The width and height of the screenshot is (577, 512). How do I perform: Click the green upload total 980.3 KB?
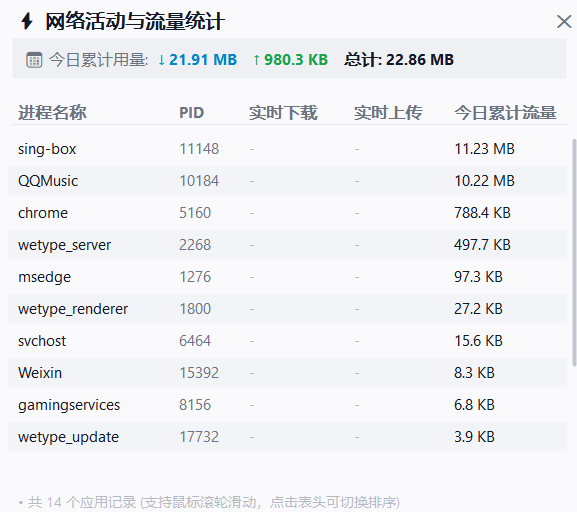click(x=290, y=60)
